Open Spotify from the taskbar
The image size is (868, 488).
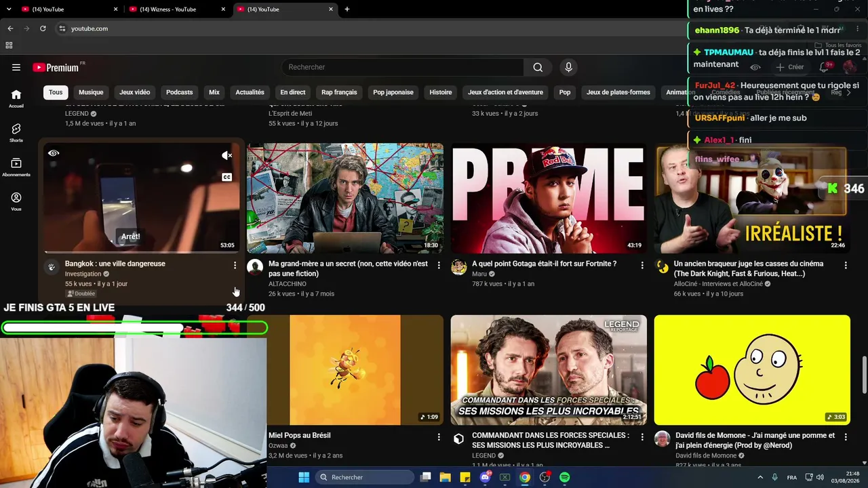(564, 477)
